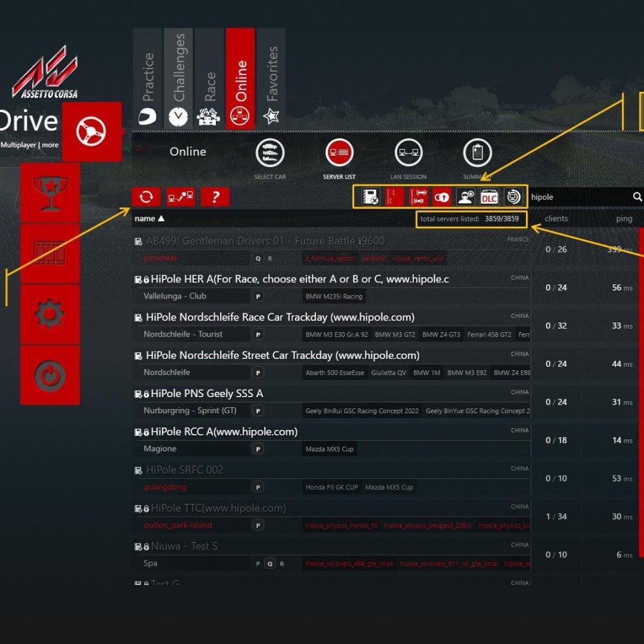Screen dimensions: 644x644
Task: Open the trophy achievements section
Action: [50, 193]
